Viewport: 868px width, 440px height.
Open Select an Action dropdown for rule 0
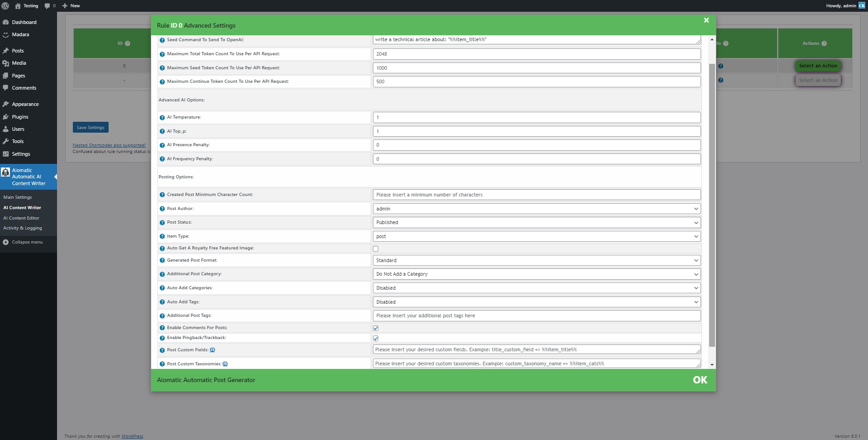pyautogui.click(x=818, y=66)
